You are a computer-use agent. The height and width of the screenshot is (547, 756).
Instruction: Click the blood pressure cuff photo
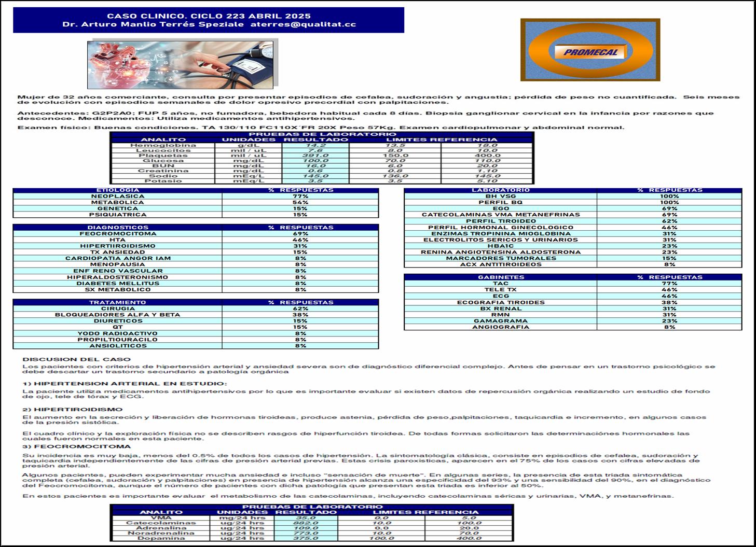click(180, 64)
